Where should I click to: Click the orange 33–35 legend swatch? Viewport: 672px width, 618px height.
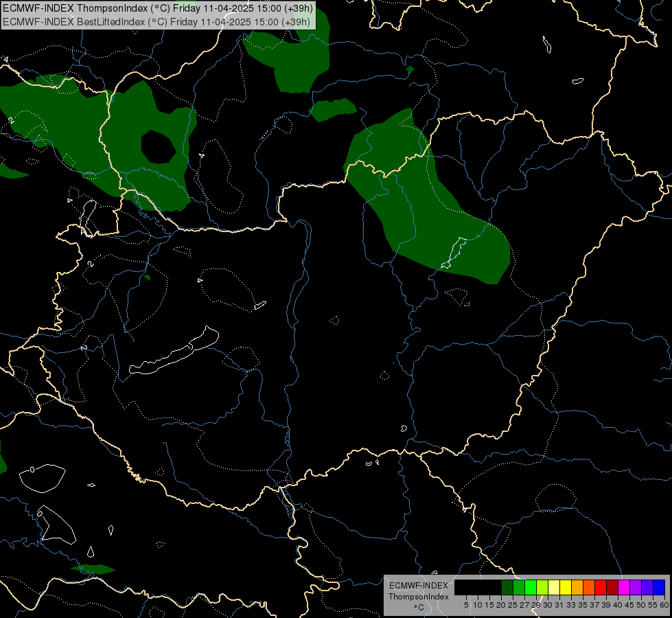point(577,587)
